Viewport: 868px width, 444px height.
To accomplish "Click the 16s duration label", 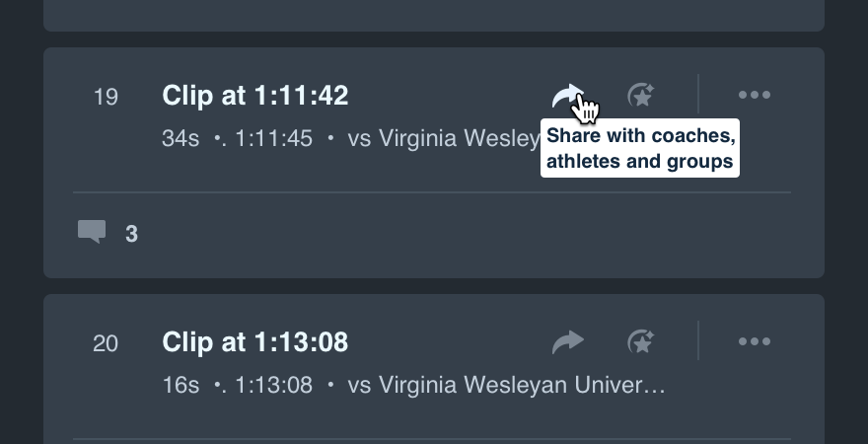I will click(x=181, y=385).
